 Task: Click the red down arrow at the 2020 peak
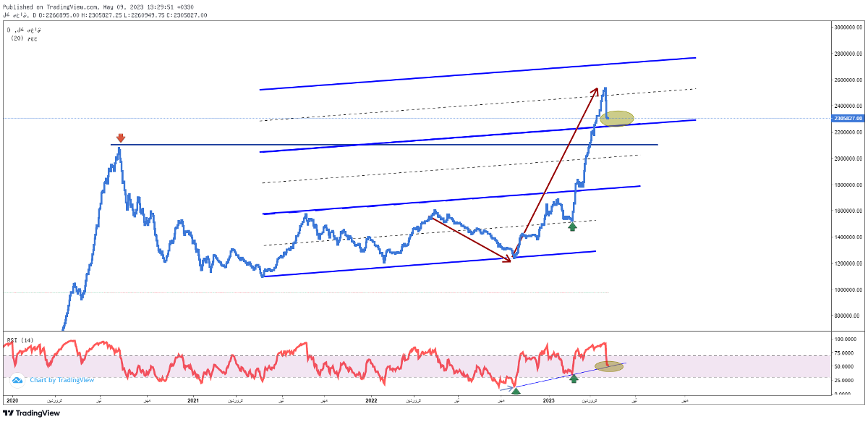point(121,138)
